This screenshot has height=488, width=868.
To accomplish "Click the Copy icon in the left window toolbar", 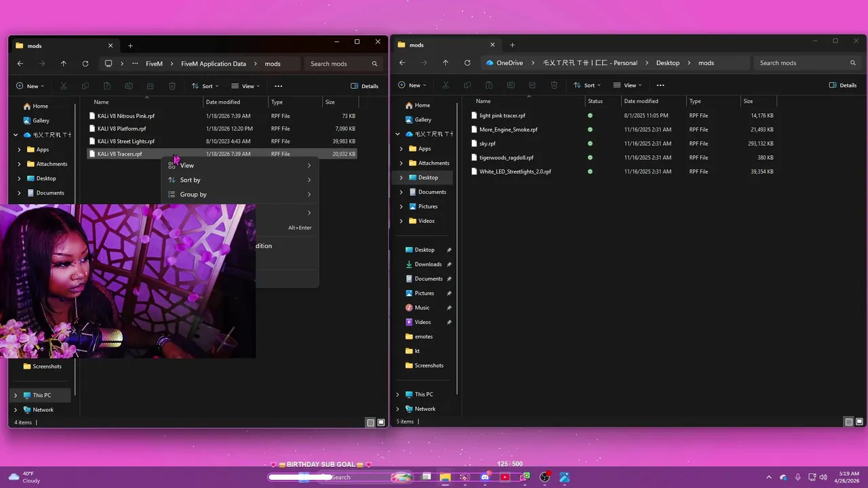I will point(85,86).
